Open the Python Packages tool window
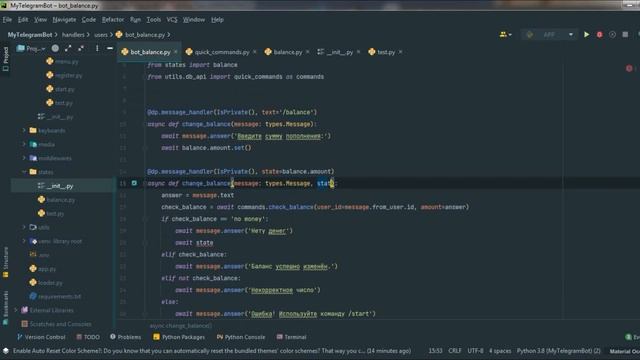The image size is (640, 360). (179, 337)
